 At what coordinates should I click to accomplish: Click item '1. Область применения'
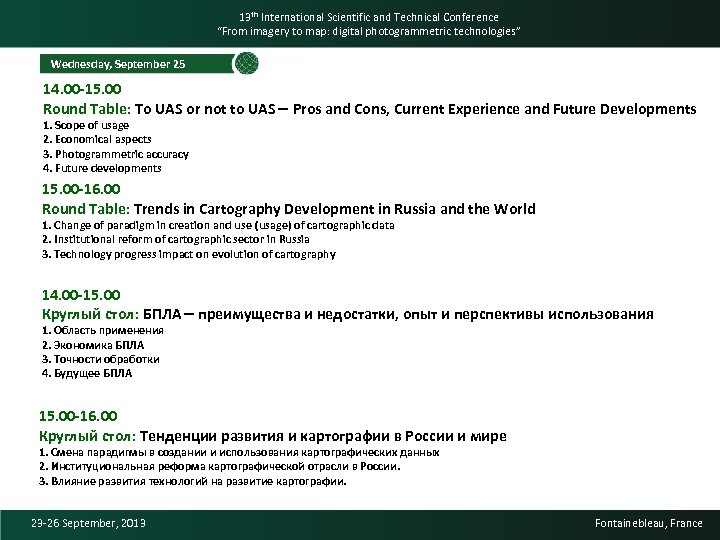tap(103, 331)
